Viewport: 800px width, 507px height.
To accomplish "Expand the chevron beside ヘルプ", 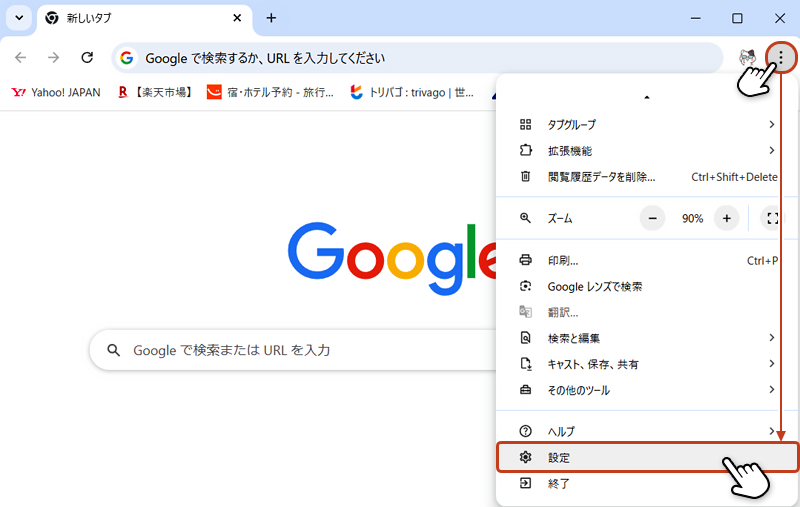I will [x=772, y=431].
